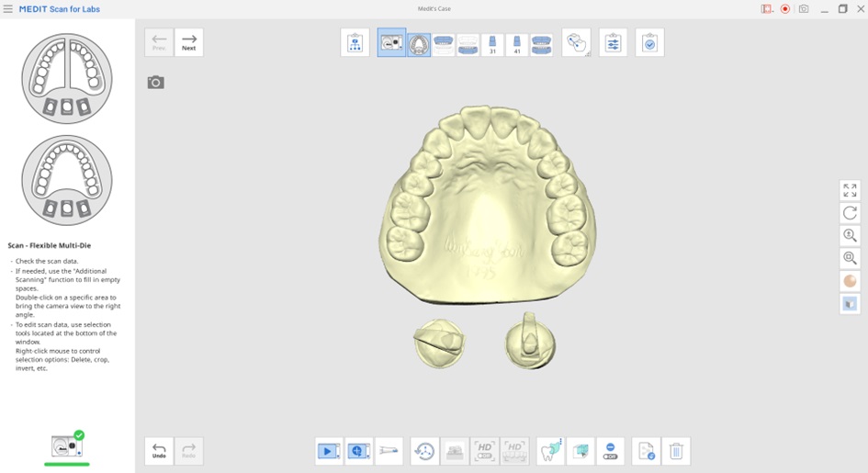Rotate the view with circular arrow icon
The image size is (868, 473).
tap(850, 212)
